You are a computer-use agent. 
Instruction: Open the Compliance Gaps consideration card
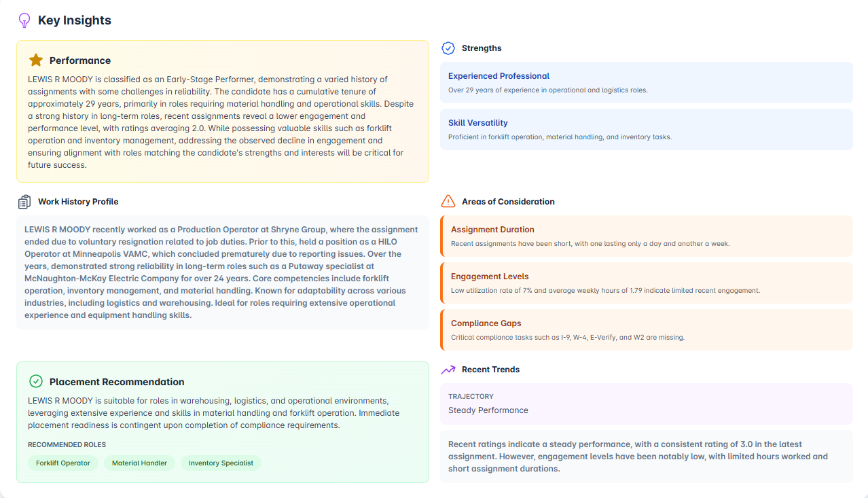click(x=647, y=330)
